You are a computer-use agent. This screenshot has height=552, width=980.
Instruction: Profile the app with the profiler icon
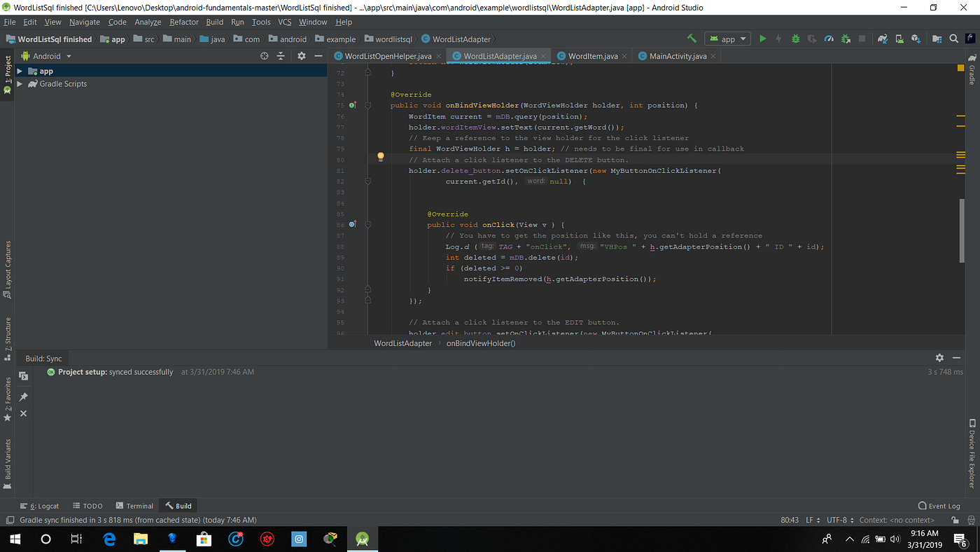(829, 39)
